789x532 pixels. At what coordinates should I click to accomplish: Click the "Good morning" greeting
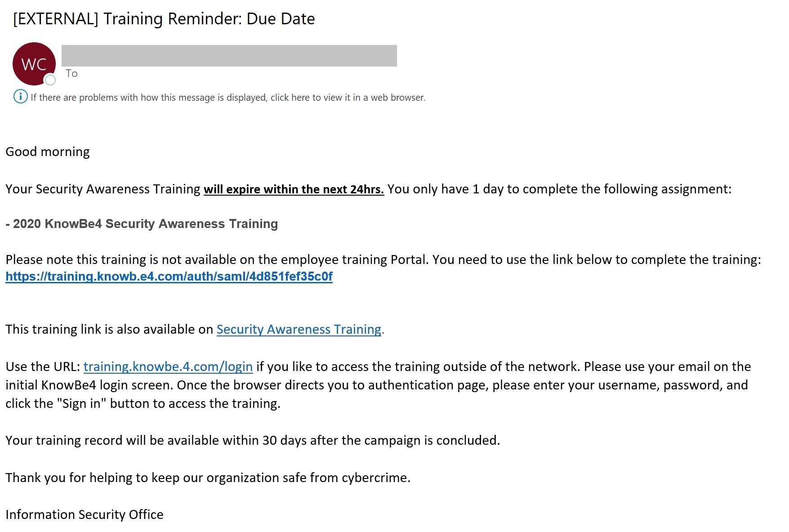click(48, 152)
